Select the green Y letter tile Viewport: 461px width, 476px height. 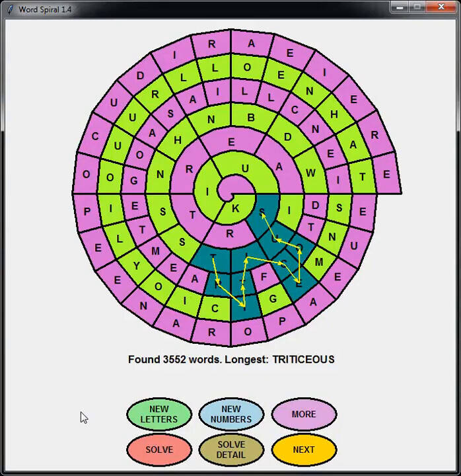coord(138,266)
